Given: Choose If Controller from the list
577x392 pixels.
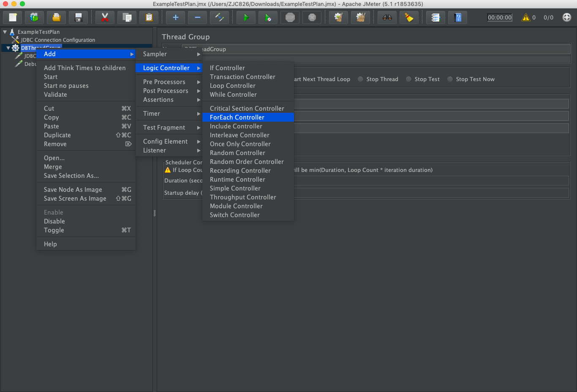Looking at the screenshot, I should 248,68.
